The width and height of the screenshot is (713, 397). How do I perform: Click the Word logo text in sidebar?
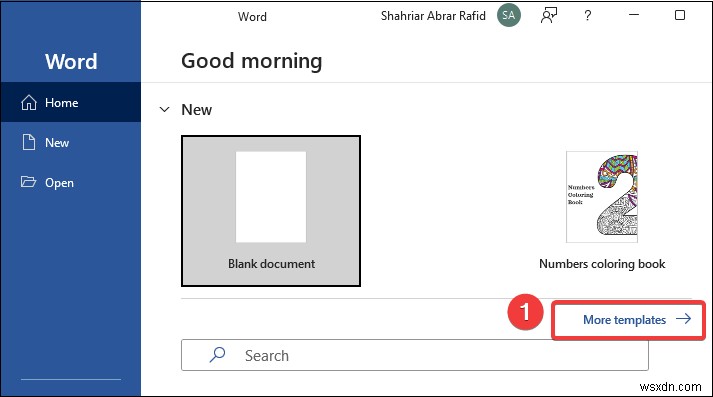71,61
